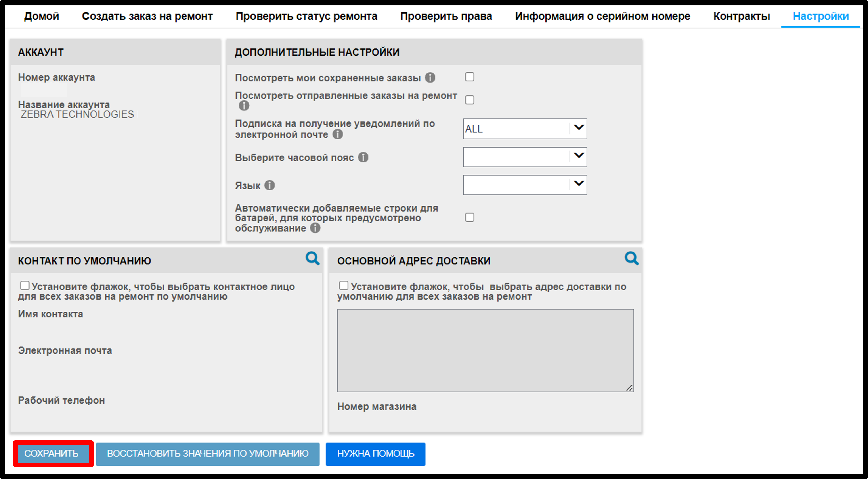Click the Номер аккаунта label
The image size is (868, 479).
tap(57, 77)
